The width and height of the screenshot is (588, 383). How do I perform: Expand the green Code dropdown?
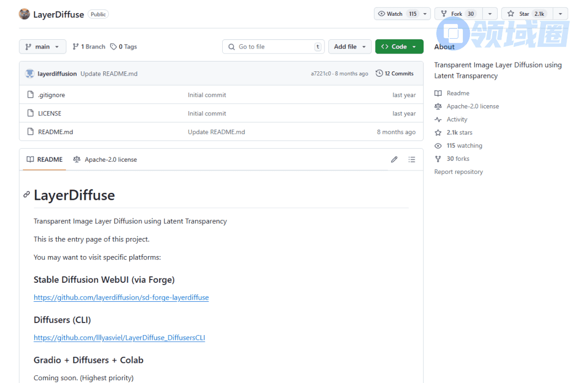tap(399, 47)
